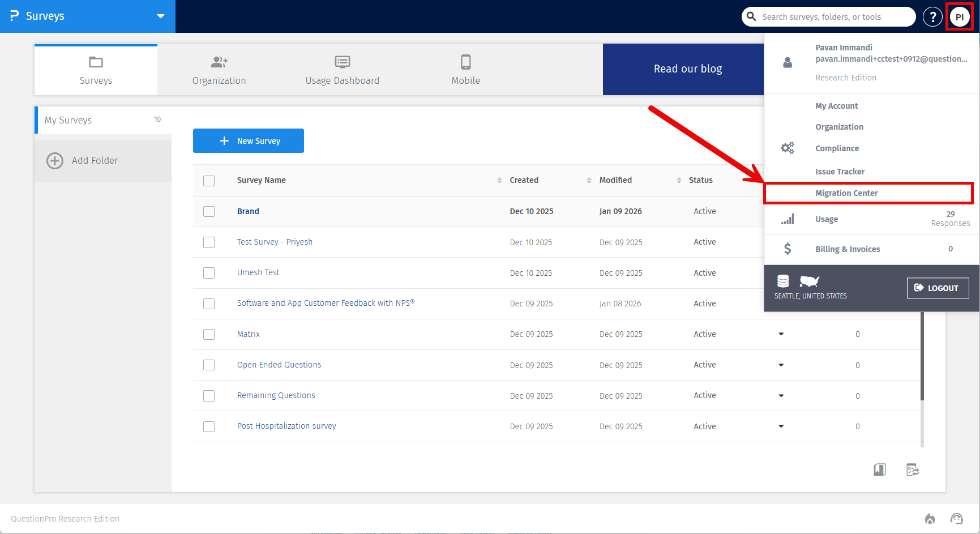The height and width of the screenshot is (534, 980).
Task: Open the help question mark icon
Action: point(932,17)
